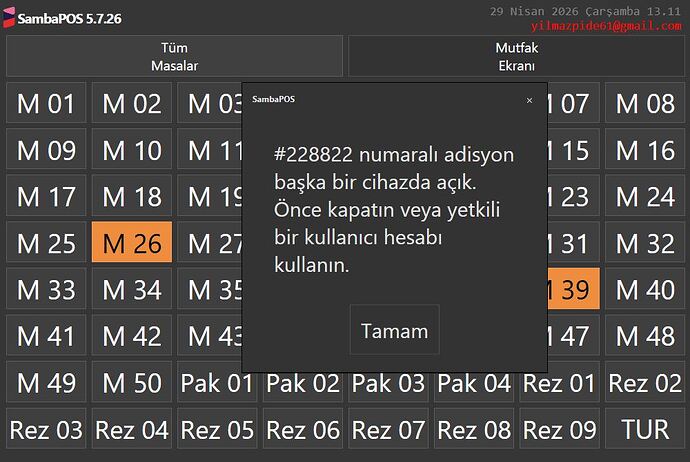Image resolution: width=690 pixels, height=462 pixels.
Task: Choose table M 16
Action: click(645, 150)
